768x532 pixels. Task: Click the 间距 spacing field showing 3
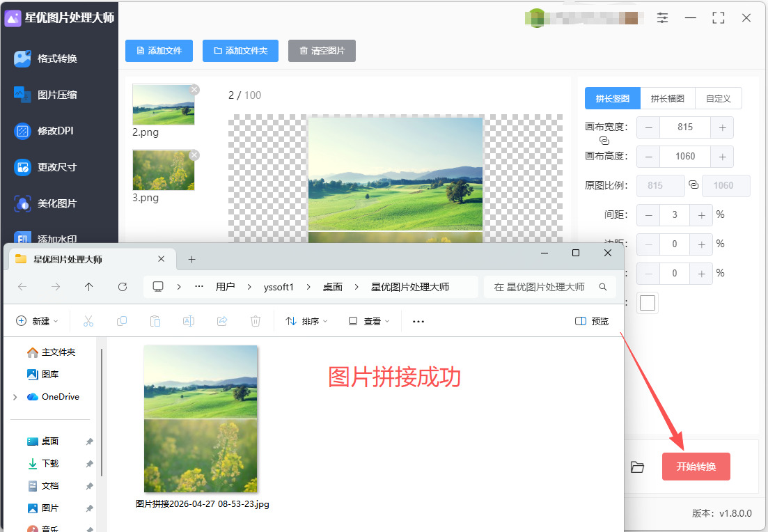[675, 215]
